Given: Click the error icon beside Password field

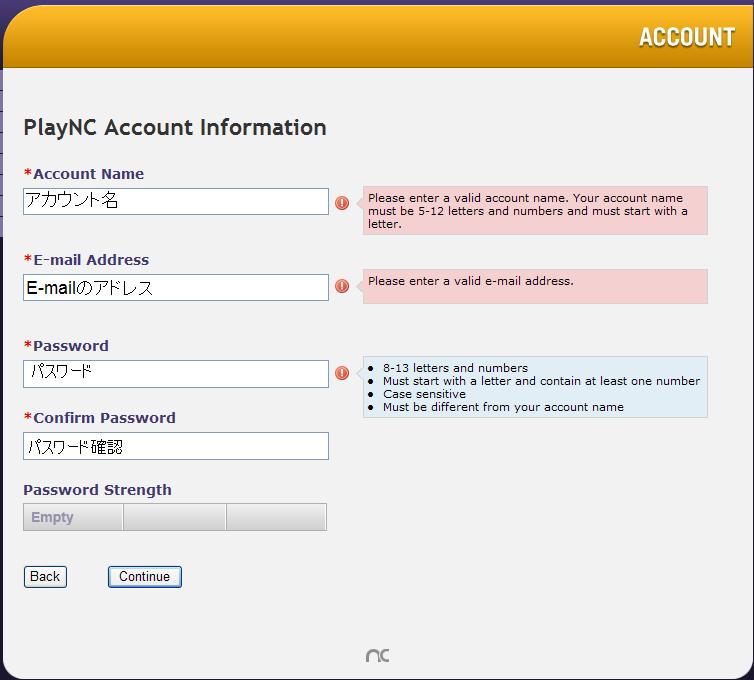Looking at the screenshot, I should click(342, 373).
